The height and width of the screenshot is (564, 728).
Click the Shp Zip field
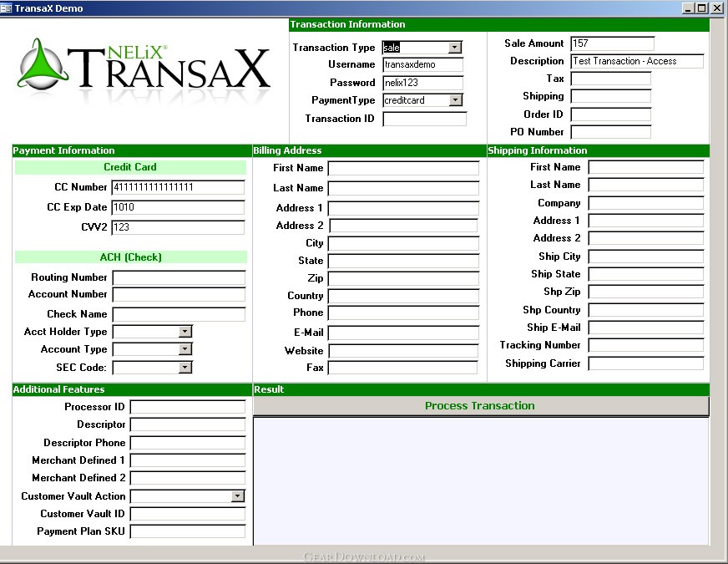pyautogui.click(x=646, y=292)
